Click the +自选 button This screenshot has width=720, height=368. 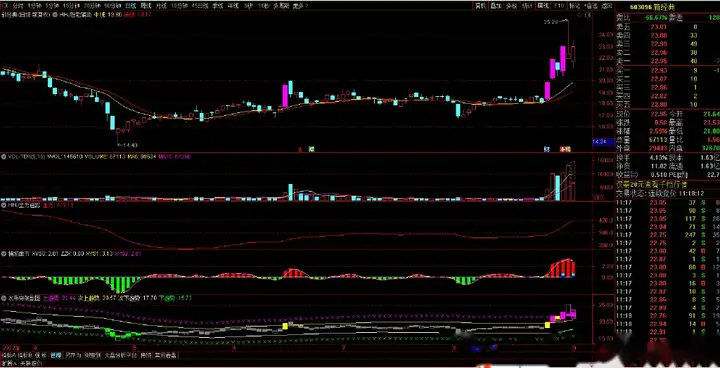tap(590, 6)
